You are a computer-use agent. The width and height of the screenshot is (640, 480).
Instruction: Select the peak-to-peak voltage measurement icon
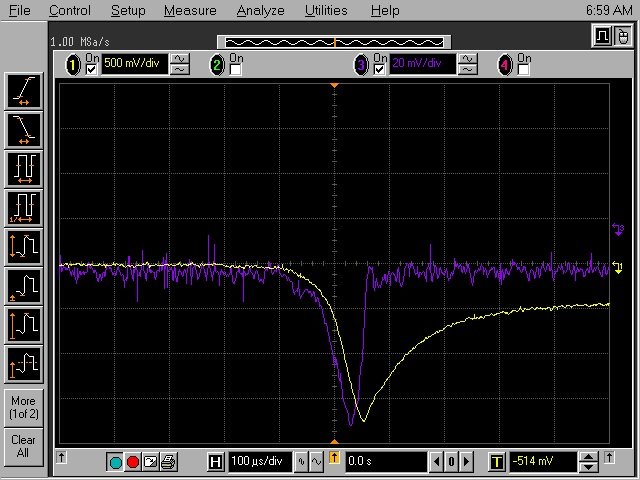tap(24, 247)
